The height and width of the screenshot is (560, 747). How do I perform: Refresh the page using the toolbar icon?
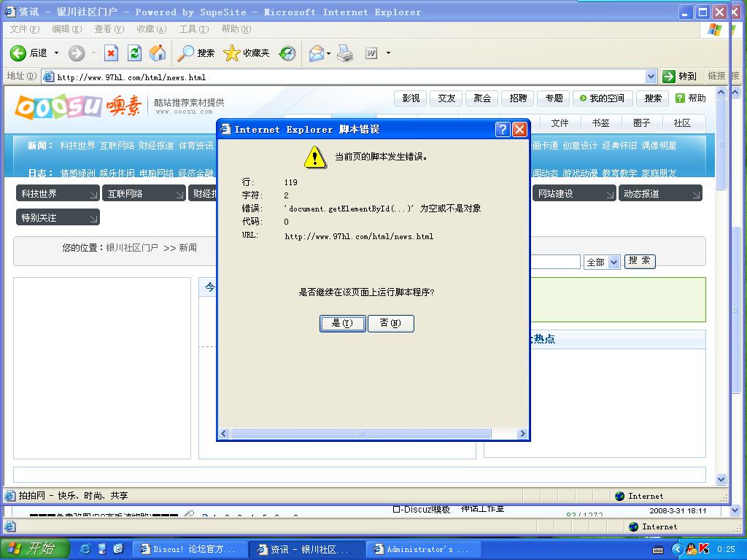coord(135,52)
